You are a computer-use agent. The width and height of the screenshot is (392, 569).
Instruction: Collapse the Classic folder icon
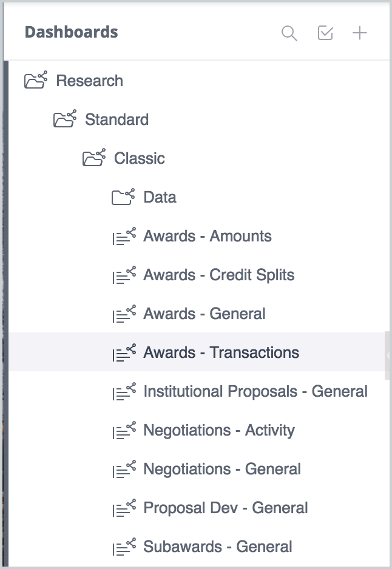pyautogui.click(x=94, y=158)
